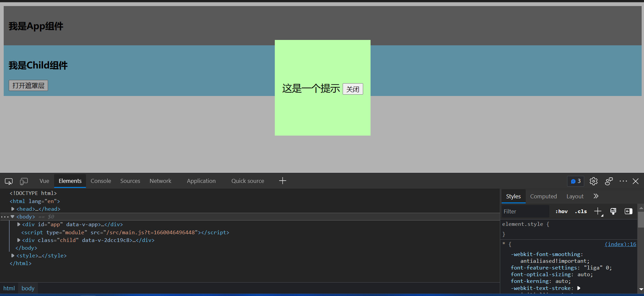The image size is (644, 296).
Task: Expand the div id="app" node
Action: [19, 224]
